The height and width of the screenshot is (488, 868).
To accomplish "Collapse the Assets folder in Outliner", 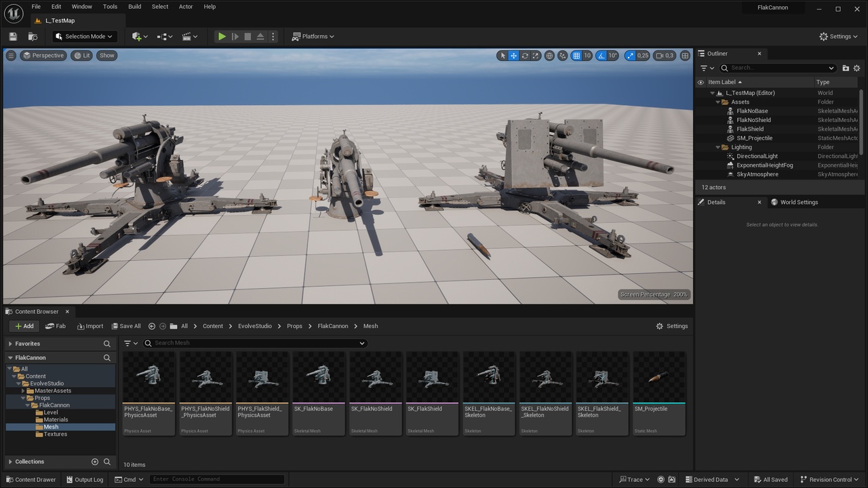I will pos(718,102).
